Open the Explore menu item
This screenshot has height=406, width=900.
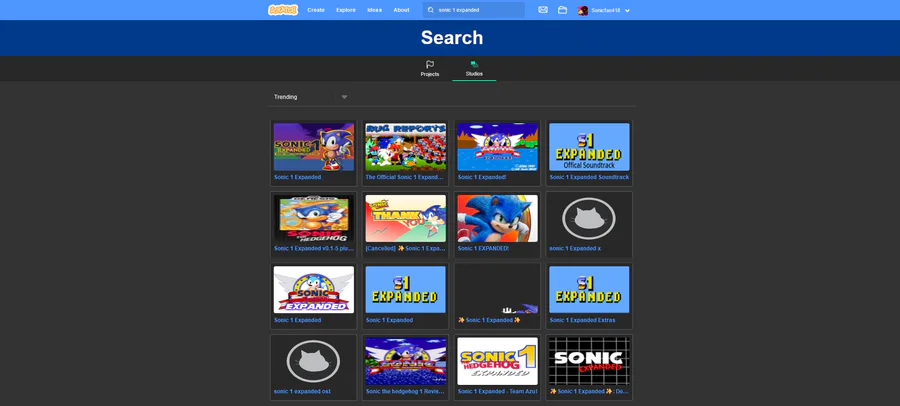coord(346,10)
